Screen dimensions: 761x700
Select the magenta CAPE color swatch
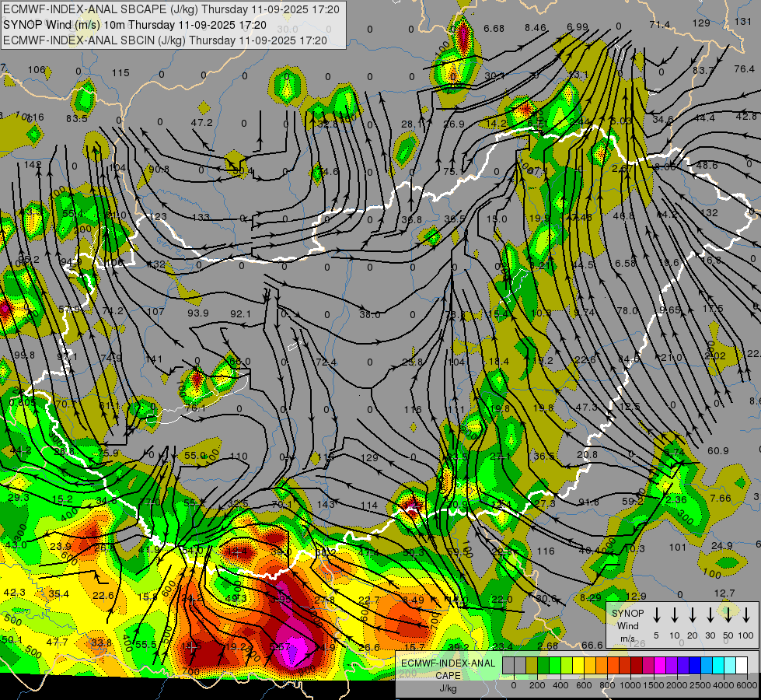click(x=660, y=665)
